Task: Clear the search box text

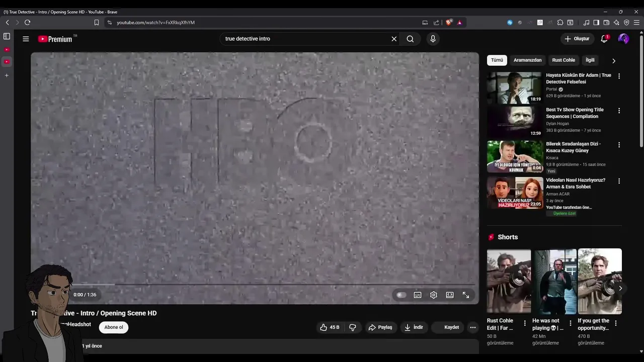Action: tap(394, 39)
